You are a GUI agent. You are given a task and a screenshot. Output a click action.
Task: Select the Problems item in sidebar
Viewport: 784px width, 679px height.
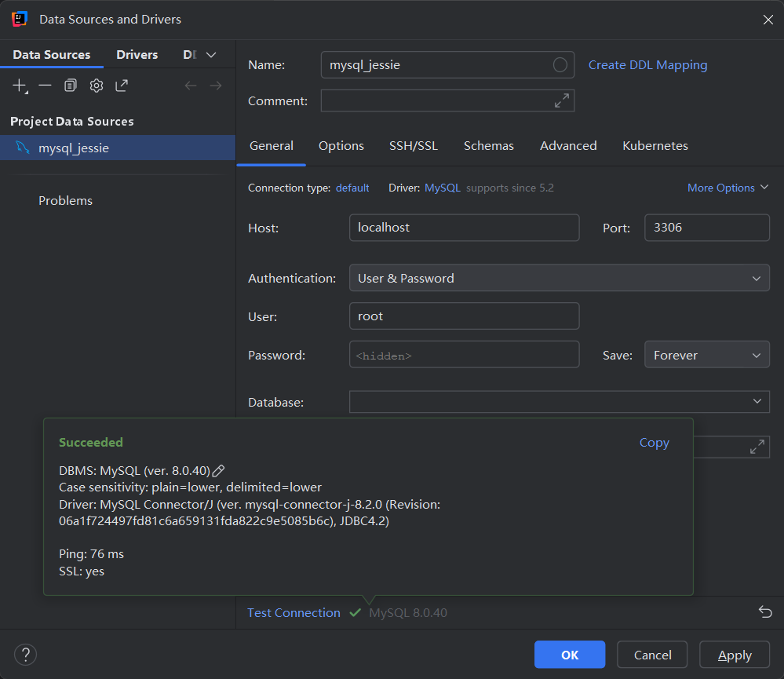(65, 200)
